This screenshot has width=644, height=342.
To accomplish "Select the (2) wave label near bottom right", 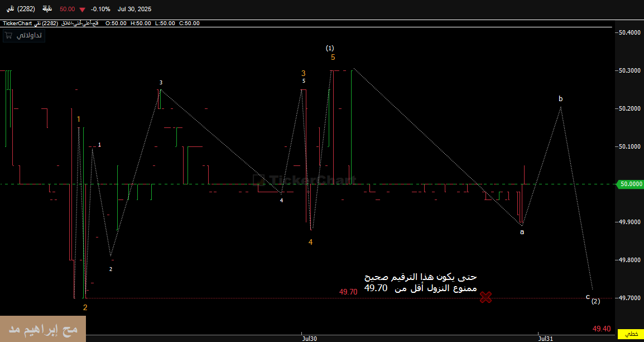I will click(x=595, y=301).
